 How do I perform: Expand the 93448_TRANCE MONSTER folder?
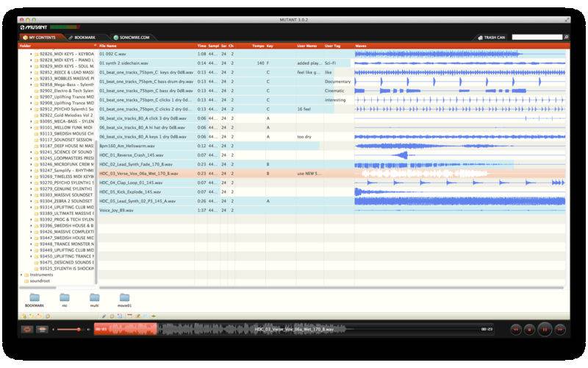point(31,244)
